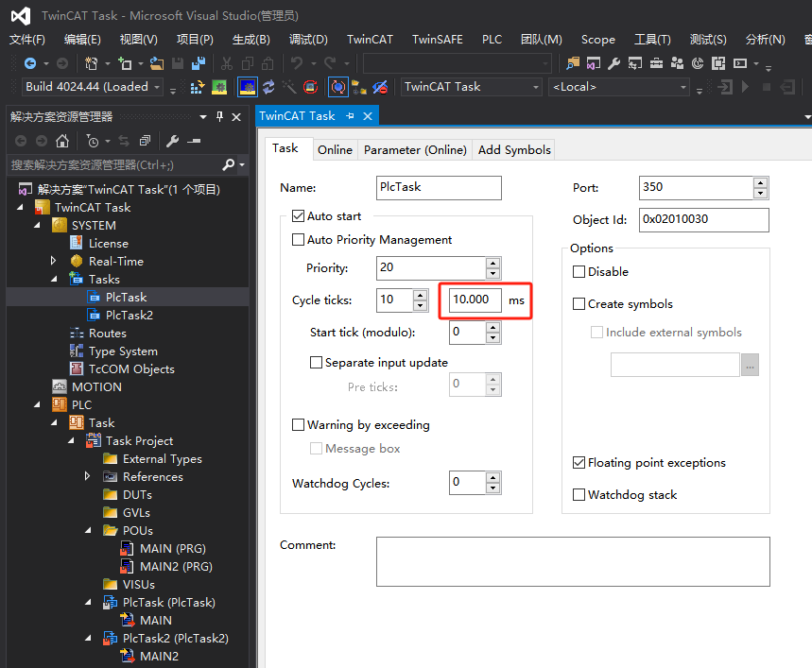812x668 pixels.
Task: Decrease Cycle ticks with down spinner
Action: pyautogui.click(x=421, y=305)
